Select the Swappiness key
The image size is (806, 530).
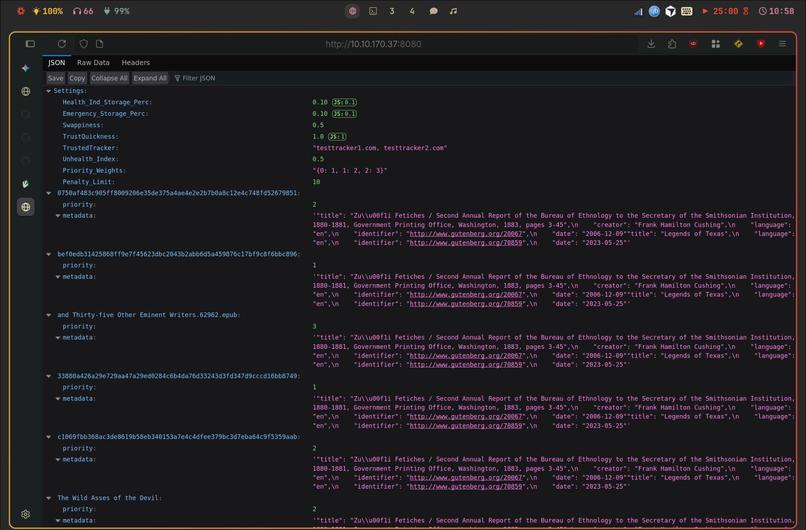coord(83,125)
